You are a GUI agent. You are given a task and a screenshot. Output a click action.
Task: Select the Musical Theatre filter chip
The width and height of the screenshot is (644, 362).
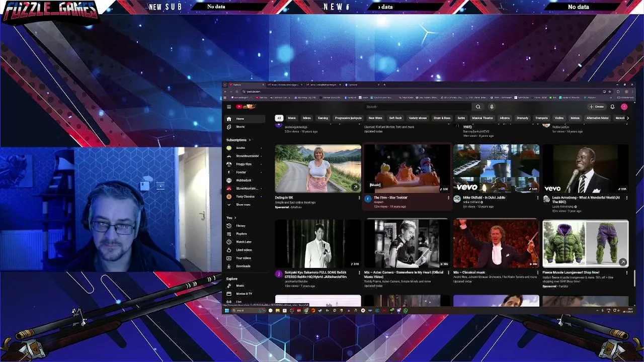[x=482, y=118]
